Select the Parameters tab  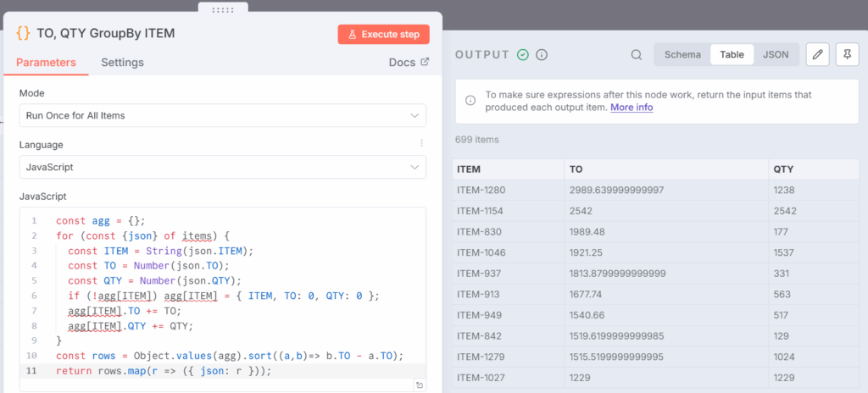point(46,63)
